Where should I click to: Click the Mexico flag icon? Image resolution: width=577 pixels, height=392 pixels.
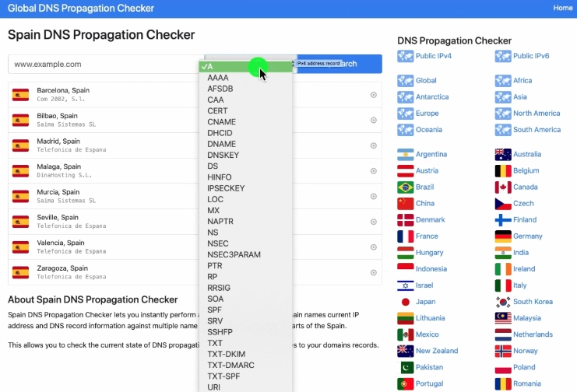pyautogui.click(x=405, y=334)
